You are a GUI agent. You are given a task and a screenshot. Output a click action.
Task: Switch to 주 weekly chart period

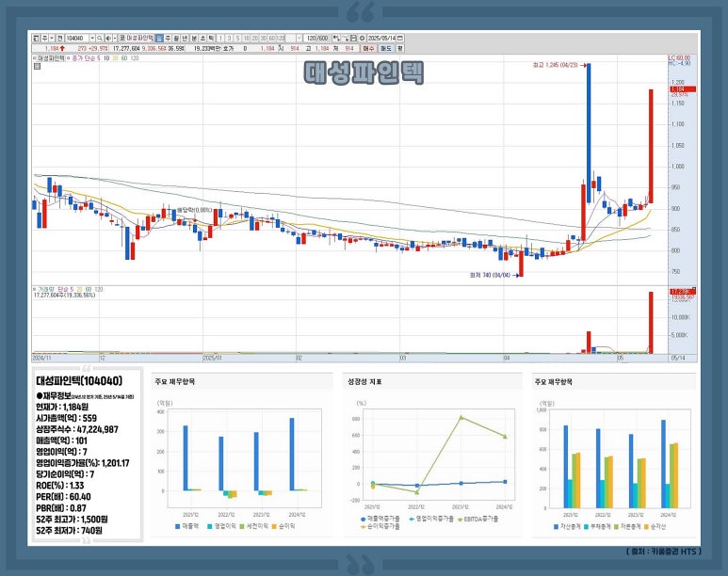[169, 38]
